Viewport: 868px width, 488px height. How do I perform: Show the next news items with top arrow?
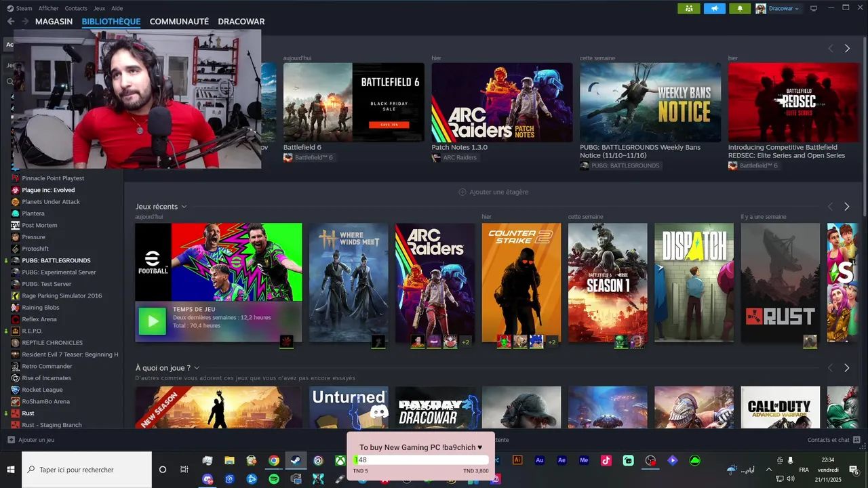[x=847, y=48]
